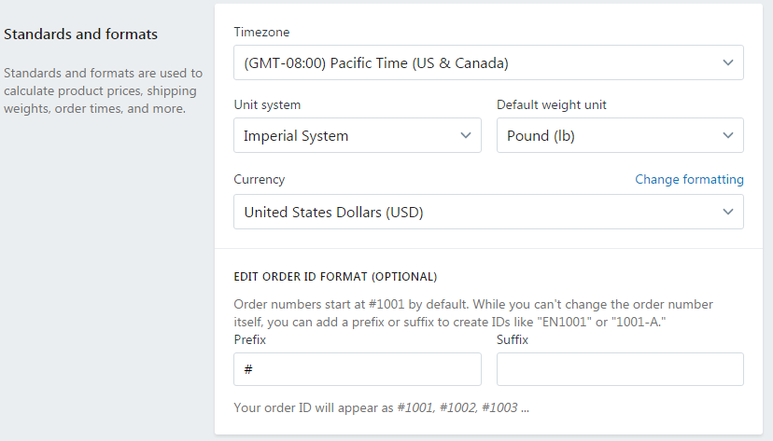Click the Change formatting link
Viewport: 773px width, 441px height.
point(689,180)
